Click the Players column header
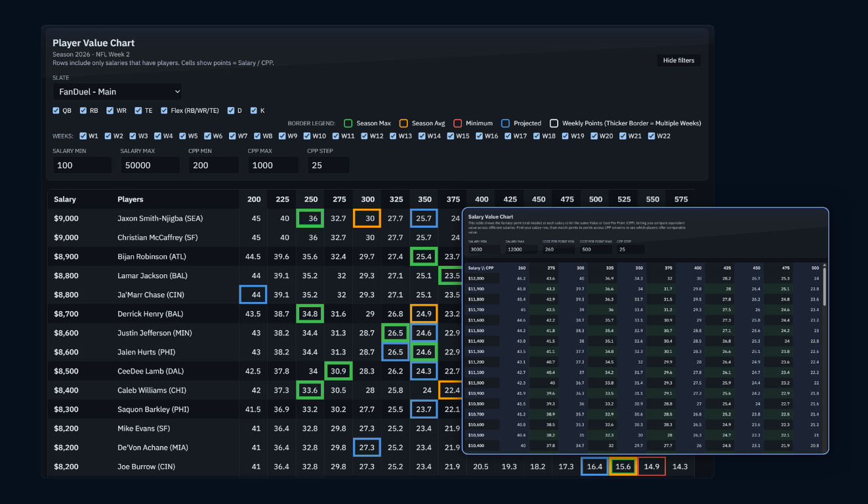This screenshot has width=868, height=504. click(x=131, y=199)
